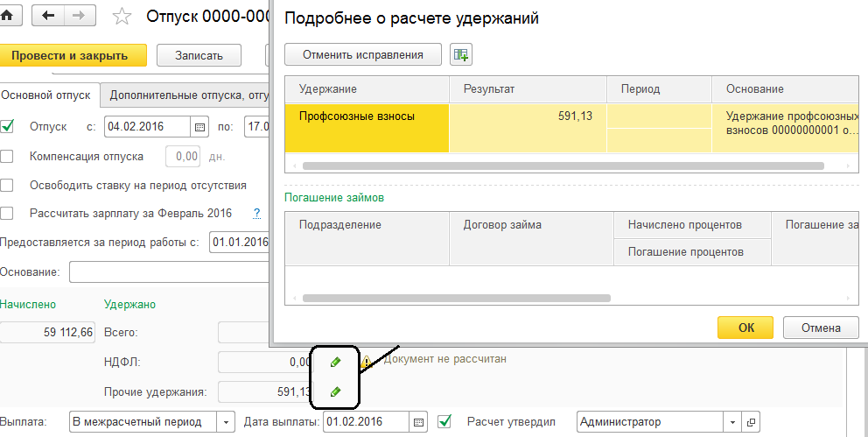Screen dimensions: 868x437
Task: Click the Результат column header
Action: click(528, 89)
